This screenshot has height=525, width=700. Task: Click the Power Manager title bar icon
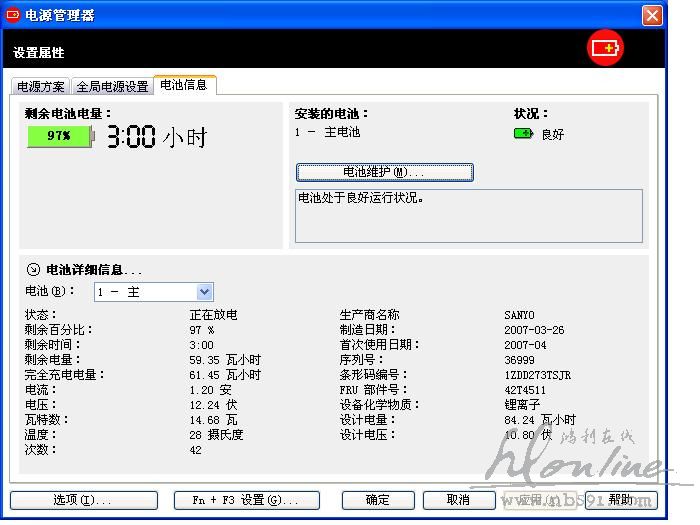pyautogui.click(x=15, y=15)
